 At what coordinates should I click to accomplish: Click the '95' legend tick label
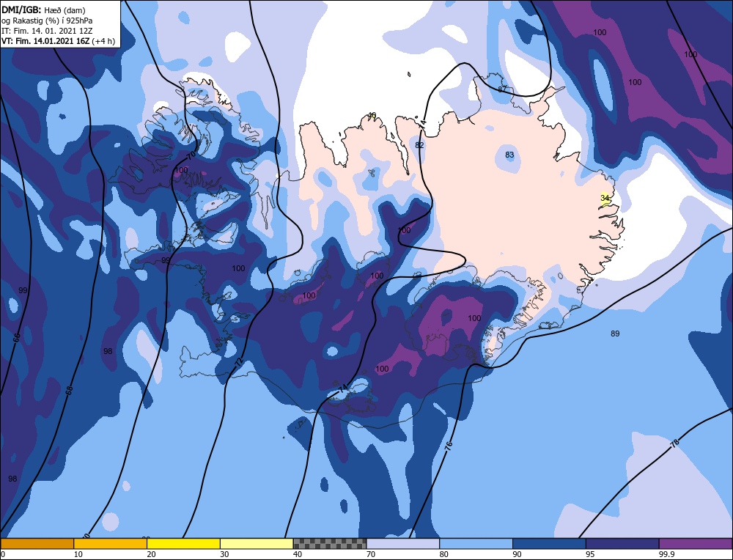(x=590, y=554)
